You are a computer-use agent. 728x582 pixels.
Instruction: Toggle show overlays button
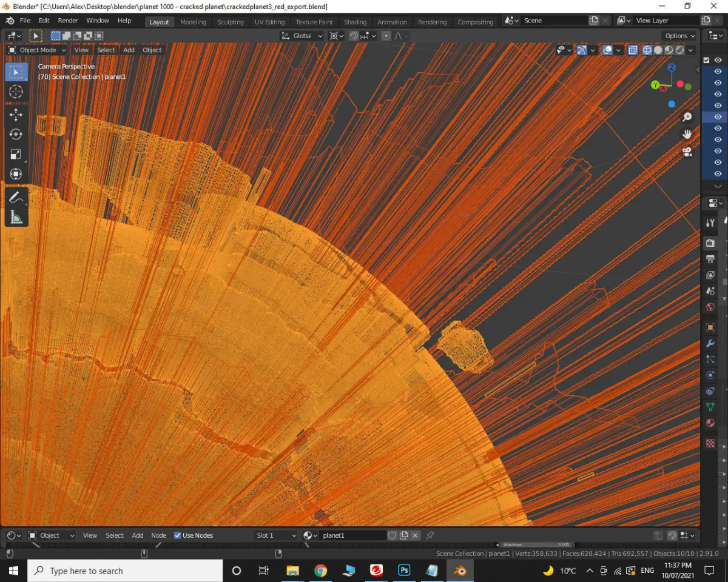607,50
